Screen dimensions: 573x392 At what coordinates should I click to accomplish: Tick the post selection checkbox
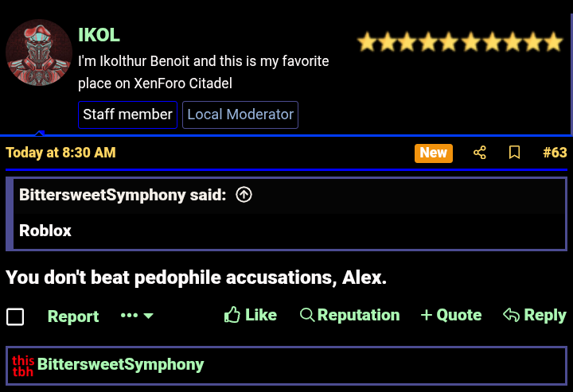(15, 316)
